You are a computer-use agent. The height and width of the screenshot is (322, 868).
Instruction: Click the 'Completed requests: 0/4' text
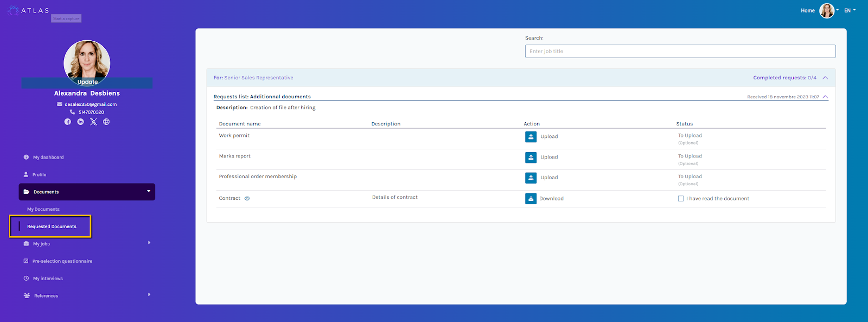tap(784, 78)
